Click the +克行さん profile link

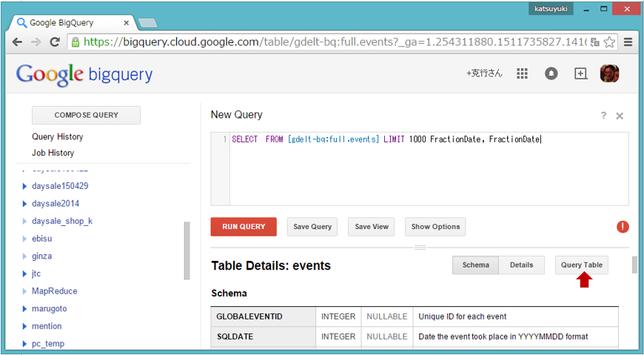[484, 73]
